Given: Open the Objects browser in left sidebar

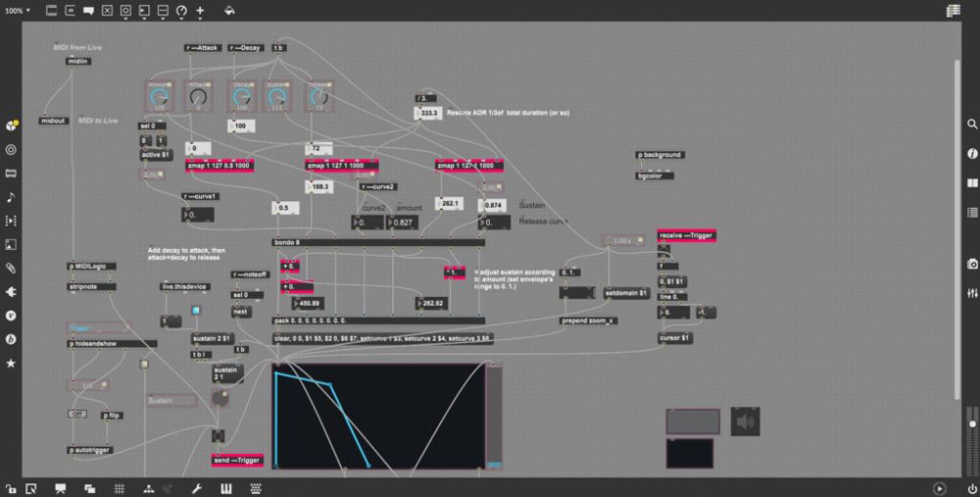Looking at the screenshot, I should click(x=11, y=126).
